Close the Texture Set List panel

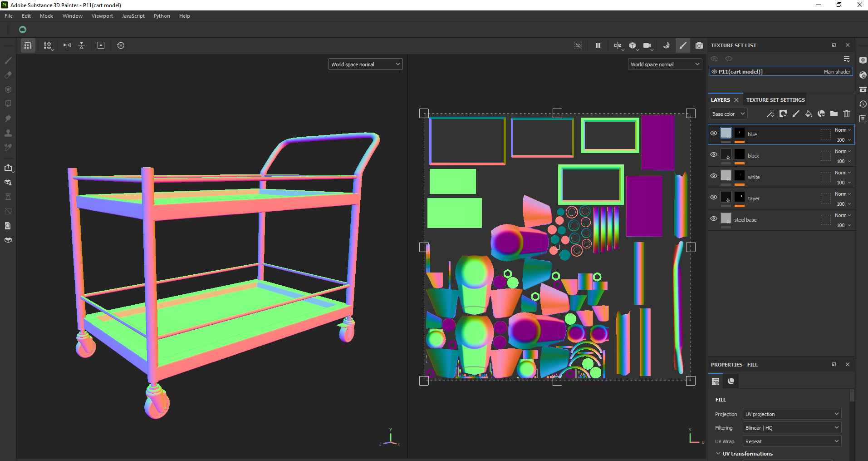pos(848,45)
